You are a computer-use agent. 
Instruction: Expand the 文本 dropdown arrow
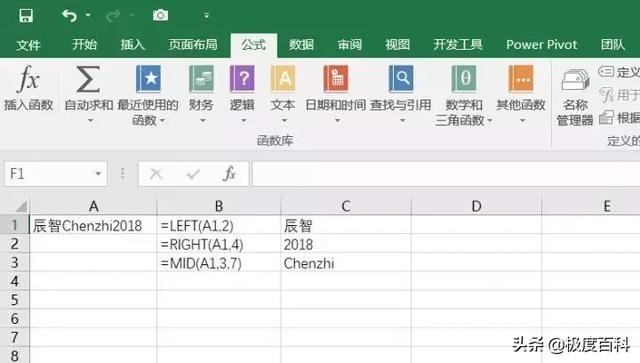click(284, 120)
